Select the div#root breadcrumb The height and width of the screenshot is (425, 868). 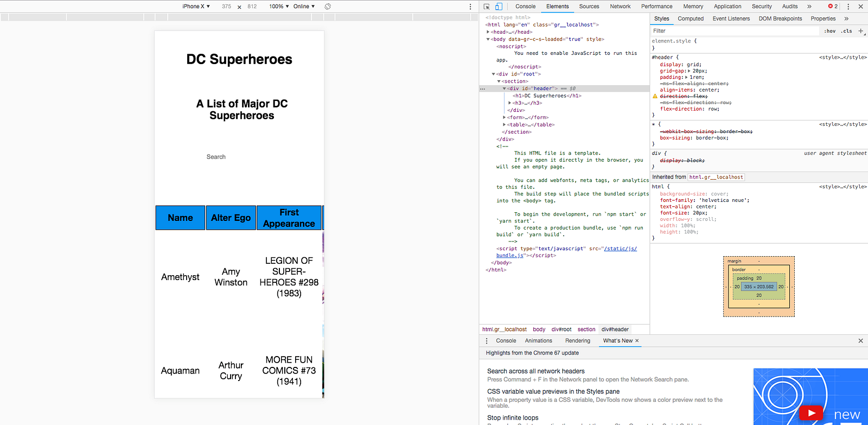pos(561,329)
